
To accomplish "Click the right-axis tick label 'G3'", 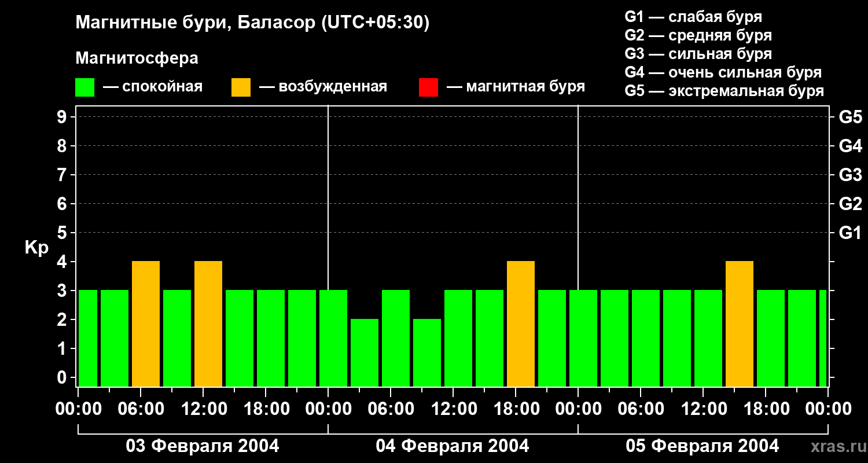I will coord(850,175).
